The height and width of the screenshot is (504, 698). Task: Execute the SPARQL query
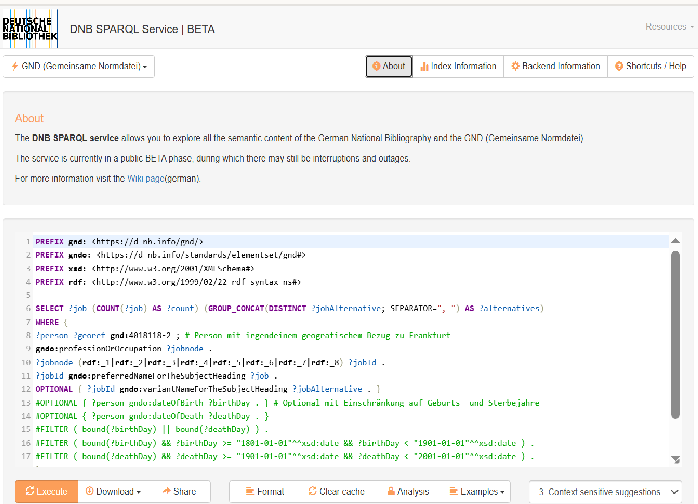46,492
